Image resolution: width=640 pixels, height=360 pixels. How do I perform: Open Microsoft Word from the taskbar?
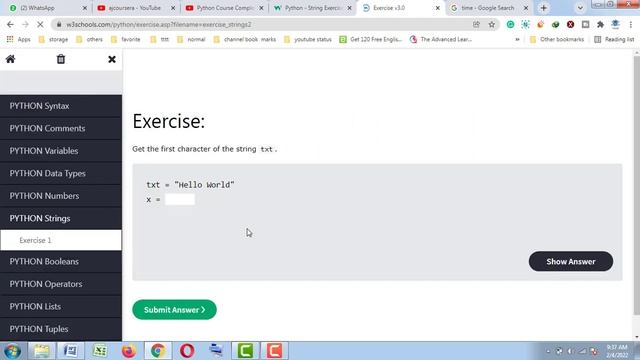pos(70,351)
